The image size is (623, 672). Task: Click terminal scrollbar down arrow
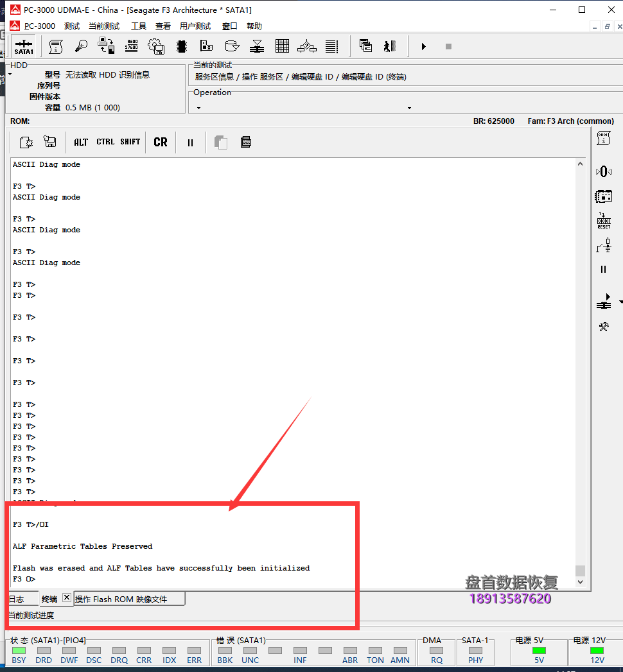click(580, 582)
